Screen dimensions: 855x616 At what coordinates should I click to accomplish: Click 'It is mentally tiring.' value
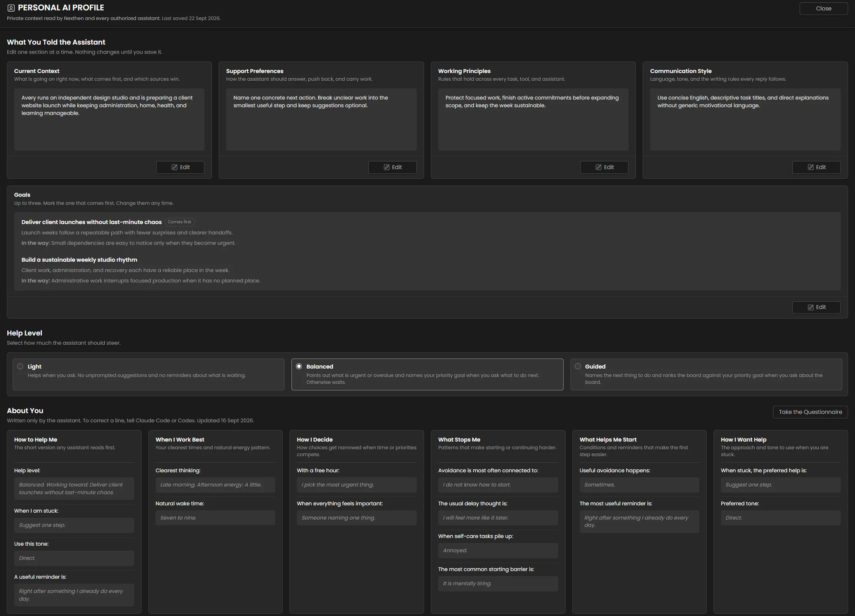coord(498,583)
